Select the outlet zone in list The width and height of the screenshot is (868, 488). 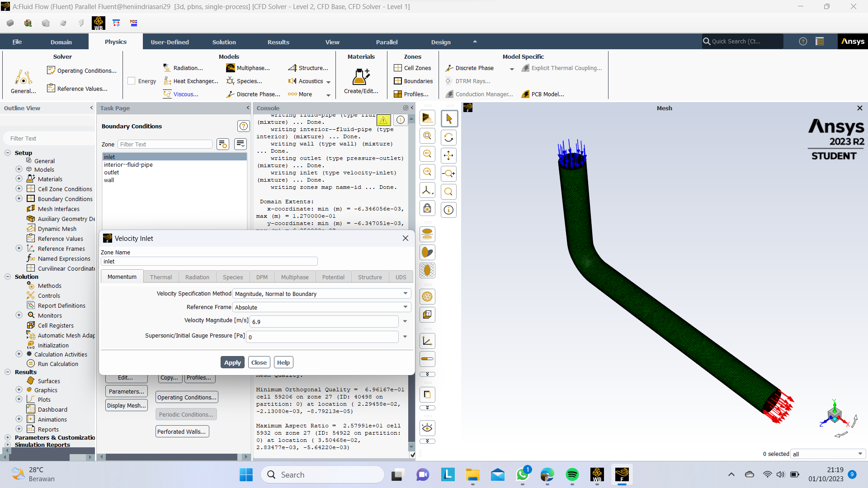pyautogui.click(x=112, y=172)
